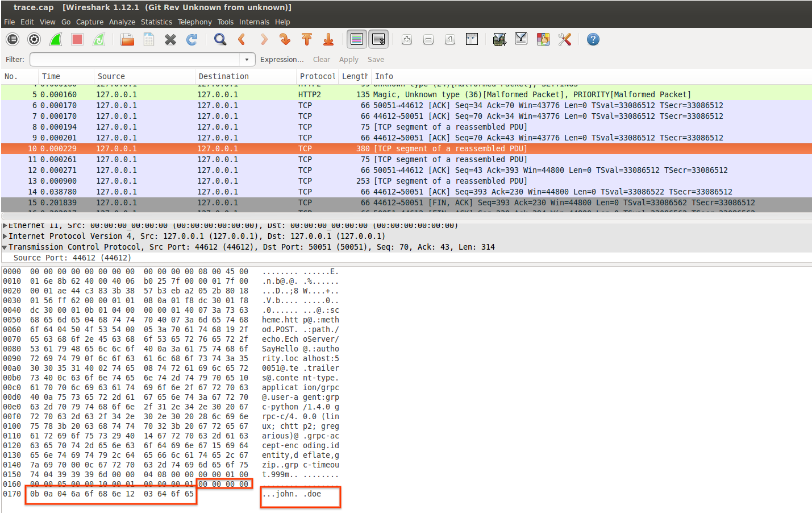This screenshot has height=513, width=812.
Task: Zoom in text size icon
Action: click(x=407, y=39)
